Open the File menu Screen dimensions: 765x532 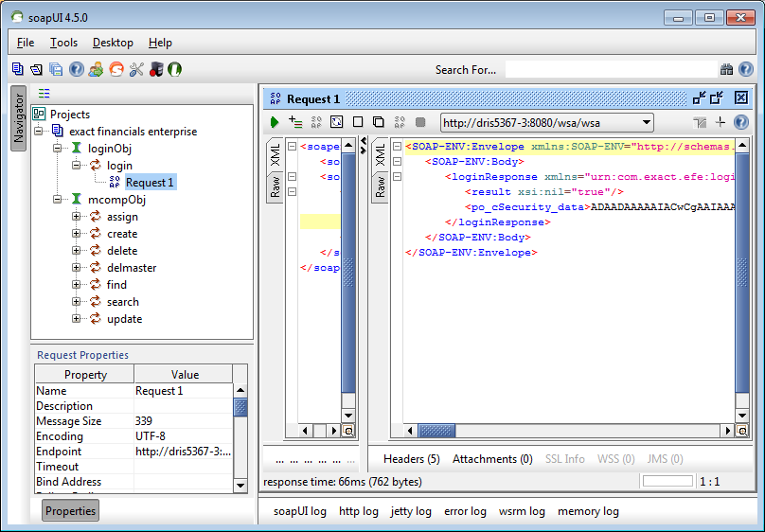(26, 43)
